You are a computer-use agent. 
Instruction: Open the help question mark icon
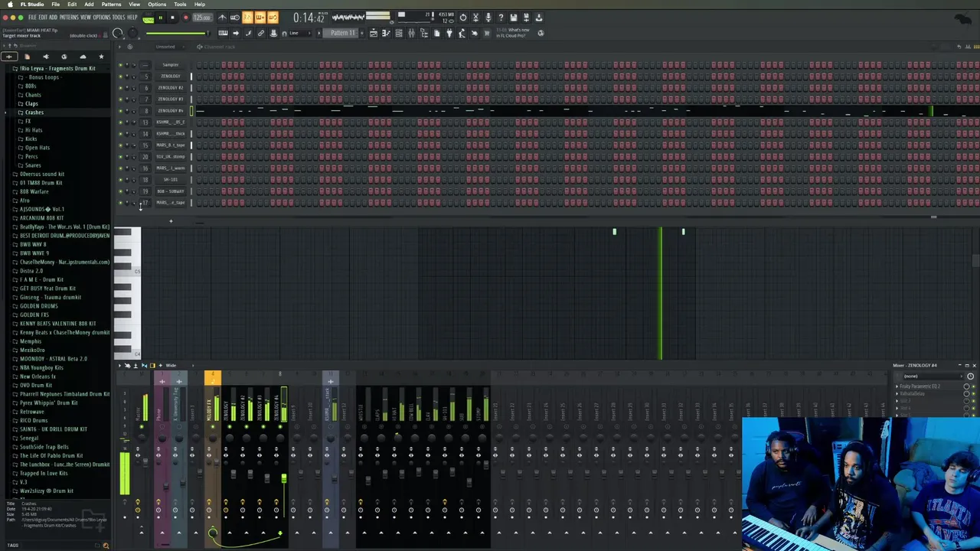click(x=501, y=18)
